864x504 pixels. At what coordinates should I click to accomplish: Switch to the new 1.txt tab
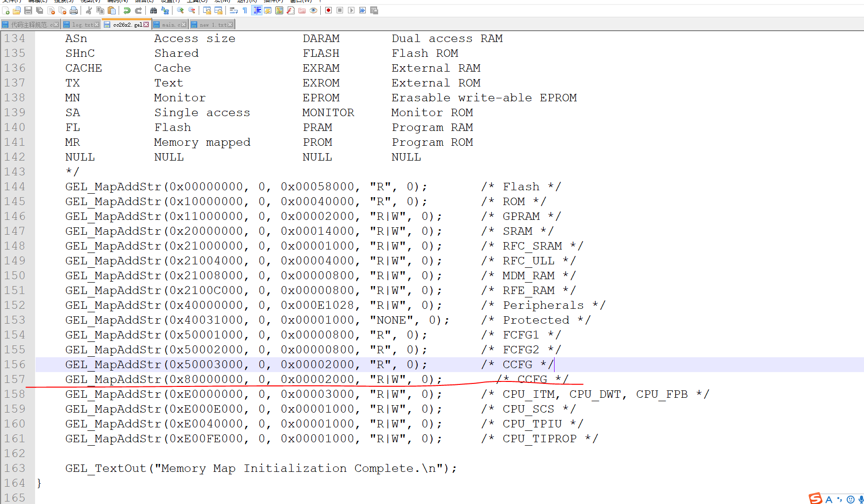click(x=212, y=25)
